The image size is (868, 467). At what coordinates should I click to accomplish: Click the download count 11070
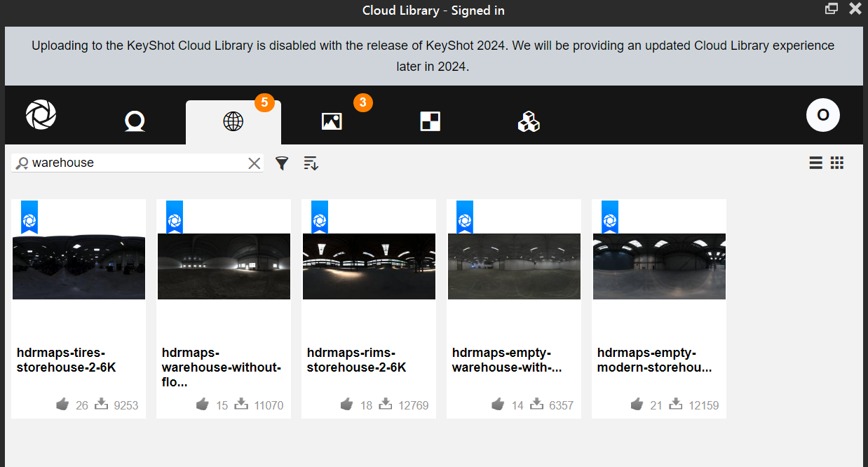coord(269,405)
